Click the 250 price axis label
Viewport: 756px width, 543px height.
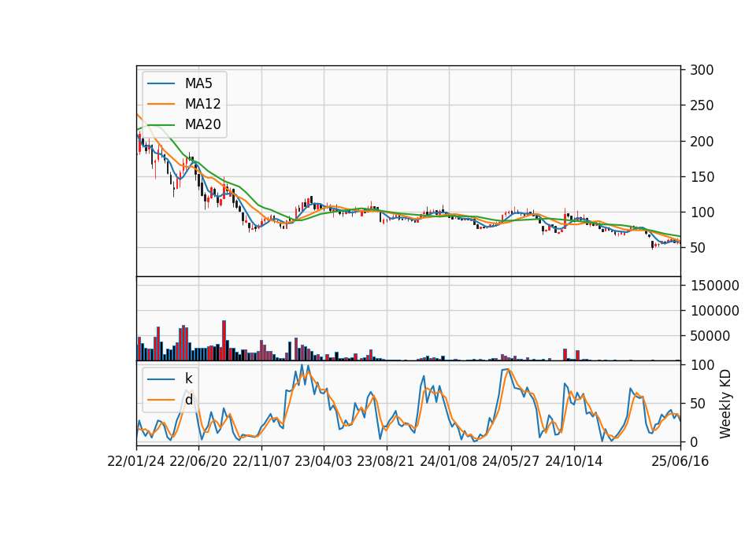(x=702, y=105)
